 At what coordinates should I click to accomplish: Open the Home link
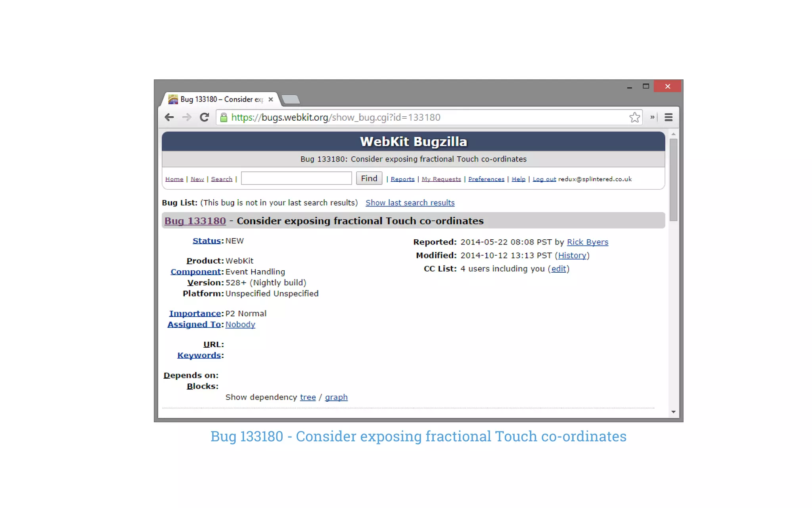tap(174, 179)
